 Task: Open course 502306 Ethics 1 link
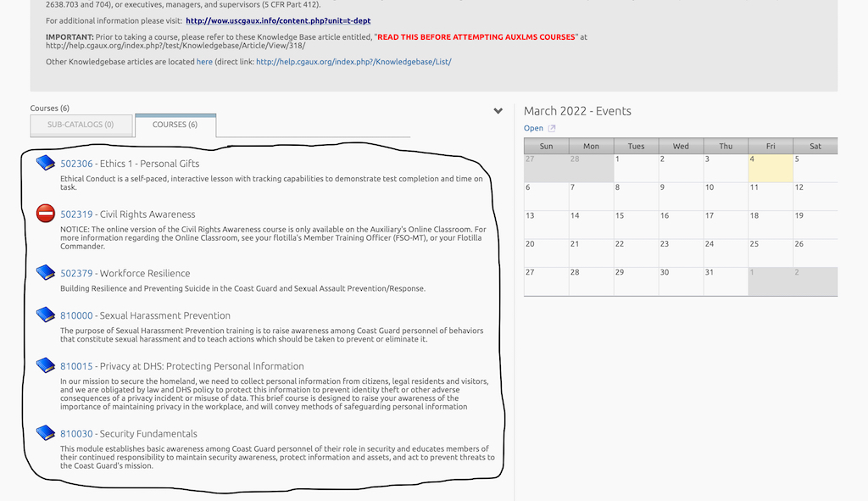point(76,164)
